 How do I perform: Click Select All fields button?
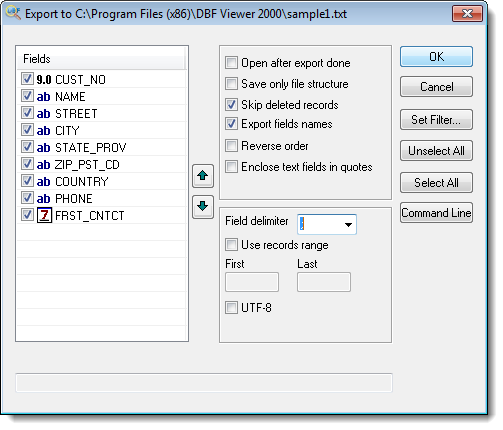point(436,183)
